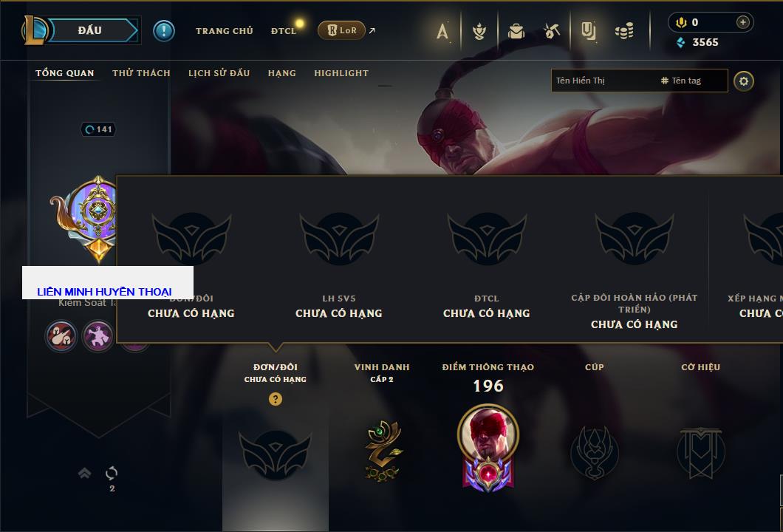783x532 pixels.
Task: Click the ĐẤU play button
Action: pos(90,30)
